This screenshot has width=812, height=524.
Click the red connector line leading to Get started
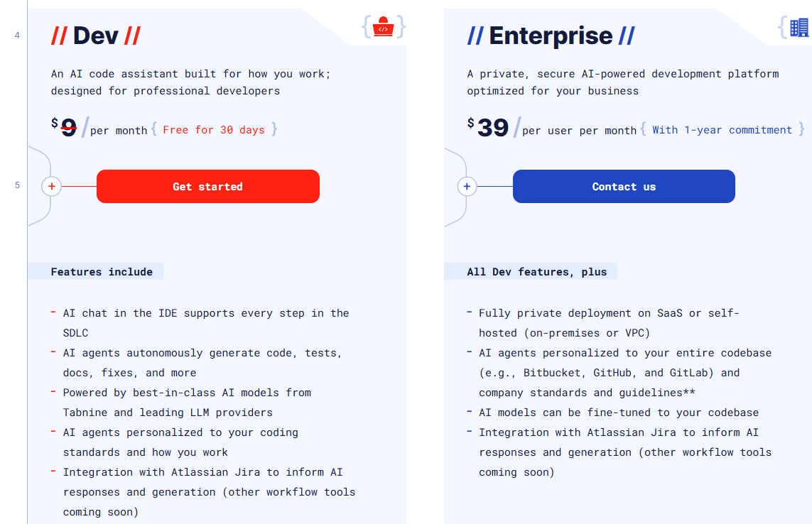(x=78, y=186)
